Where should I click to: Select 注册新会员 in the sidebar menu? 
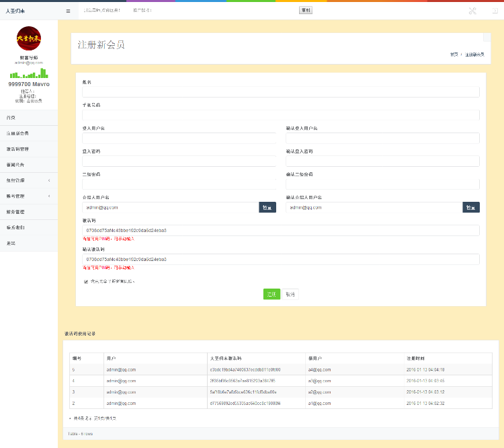coord(17,133)
